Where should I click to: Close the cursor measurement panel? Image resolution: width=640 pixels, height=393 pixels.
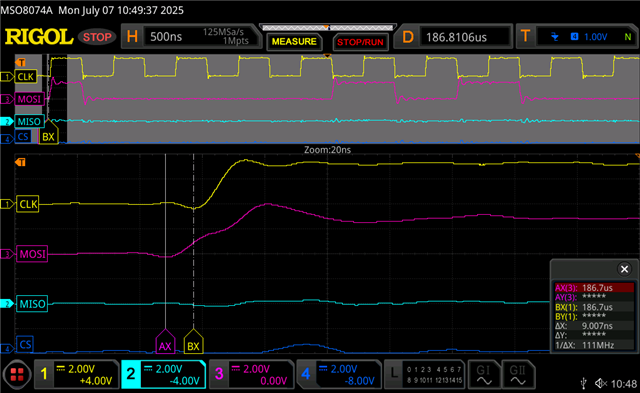click(x=624, y=269)
